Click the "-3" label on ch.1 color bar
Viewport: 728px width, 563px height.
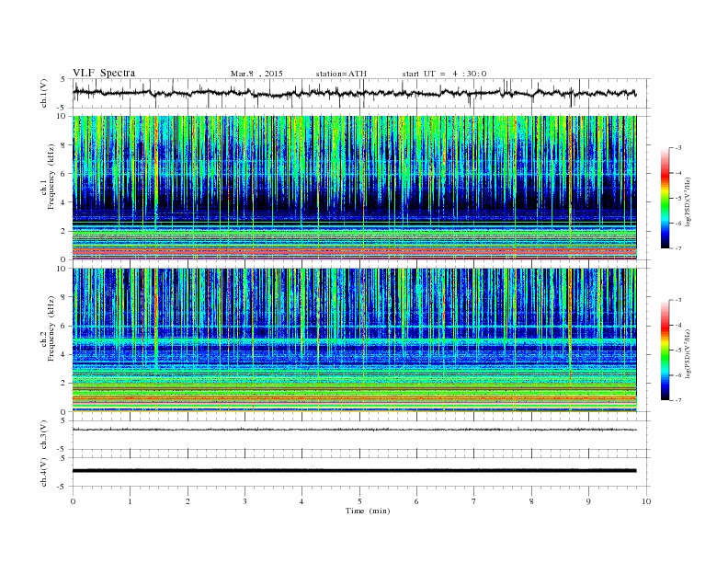click(x=677, y=148)
